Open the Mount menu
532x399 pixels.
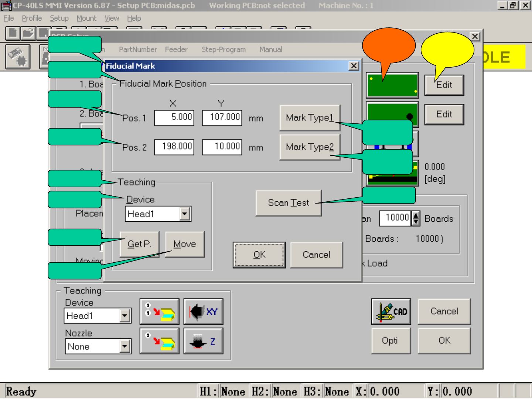coord(86,18)
